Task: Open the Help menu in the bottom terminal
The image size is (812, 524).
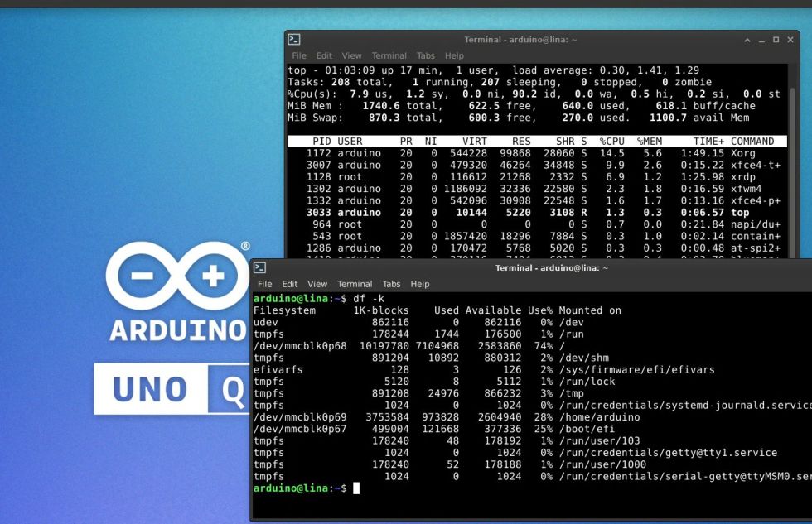Action: (420, 284)
